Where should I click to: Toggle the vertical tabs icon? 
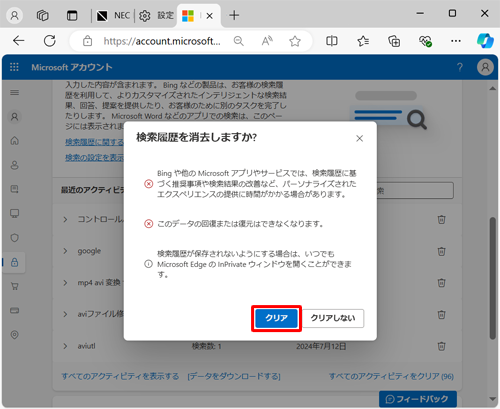(72, 15)
